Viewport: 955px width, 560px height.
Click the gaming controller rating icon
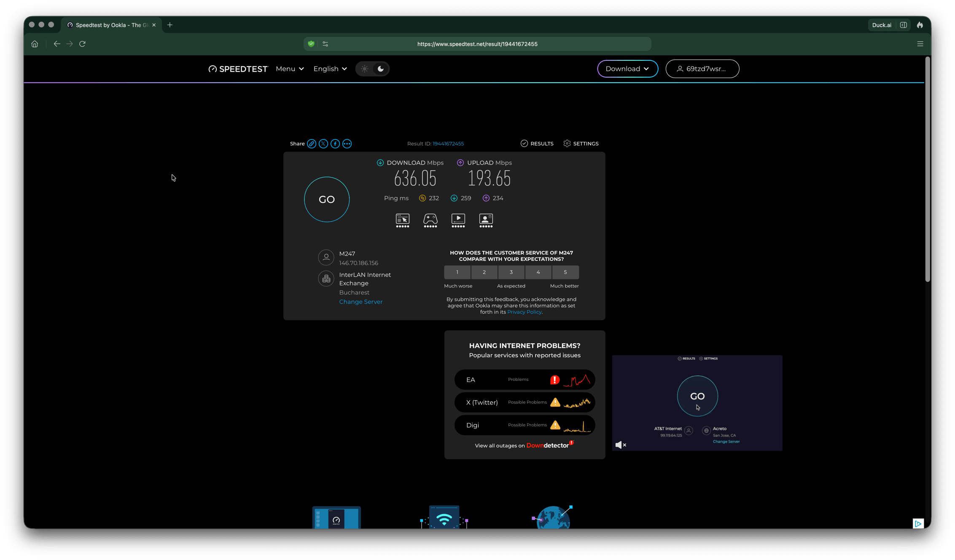tap(430, 220)
